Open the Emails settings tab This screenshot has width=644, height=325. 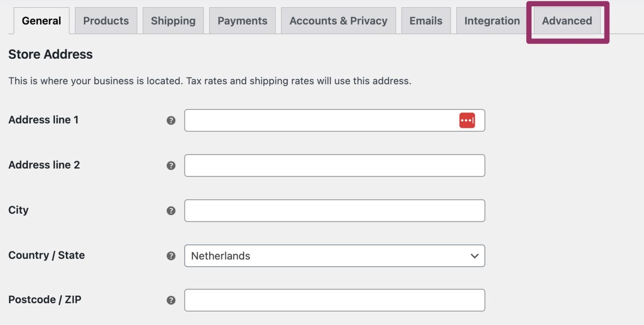click(x=426, y=21)
